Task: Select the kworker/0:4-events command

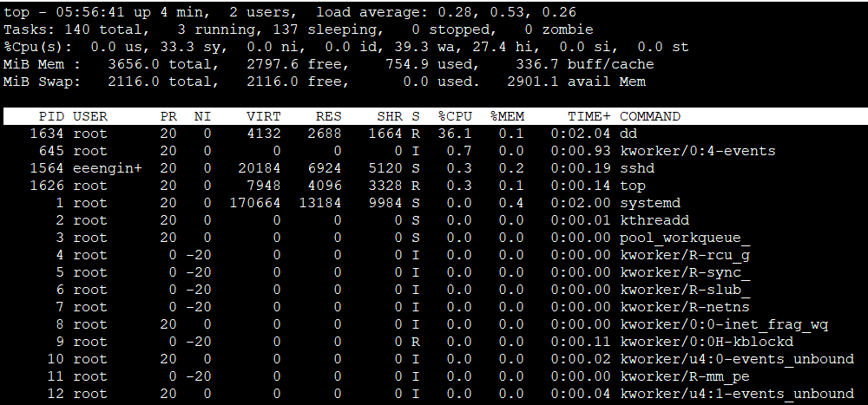Action: (x=698, y=151)
